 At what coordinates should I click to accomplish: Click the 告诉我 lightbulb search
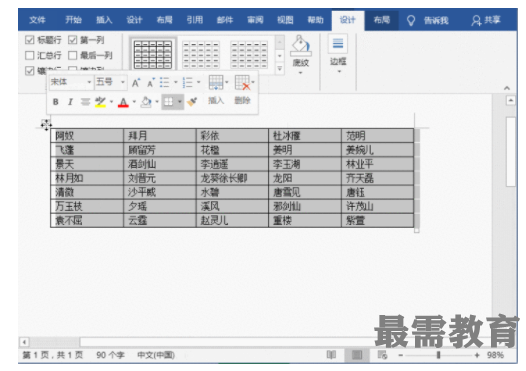[428, 20]
